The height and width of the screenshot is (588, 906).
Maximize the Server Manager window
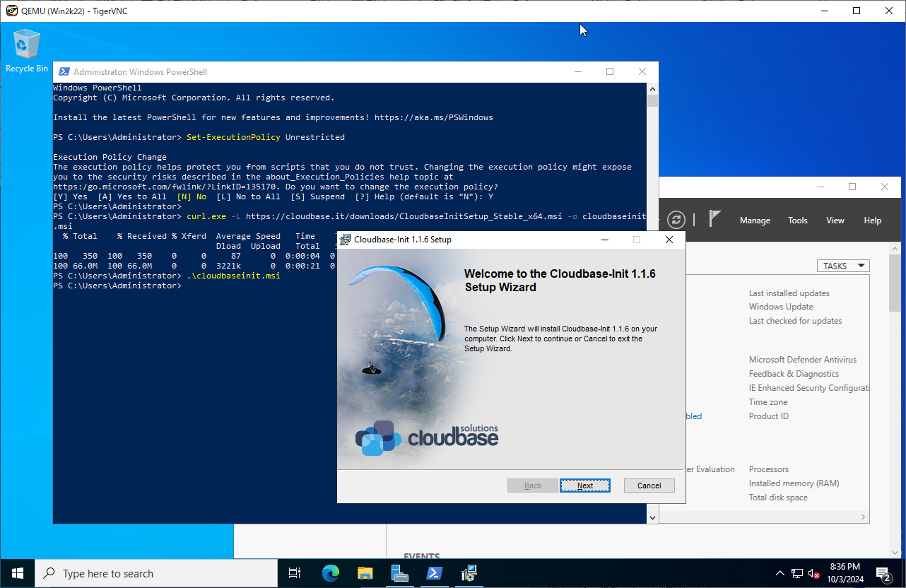[852, 187]
